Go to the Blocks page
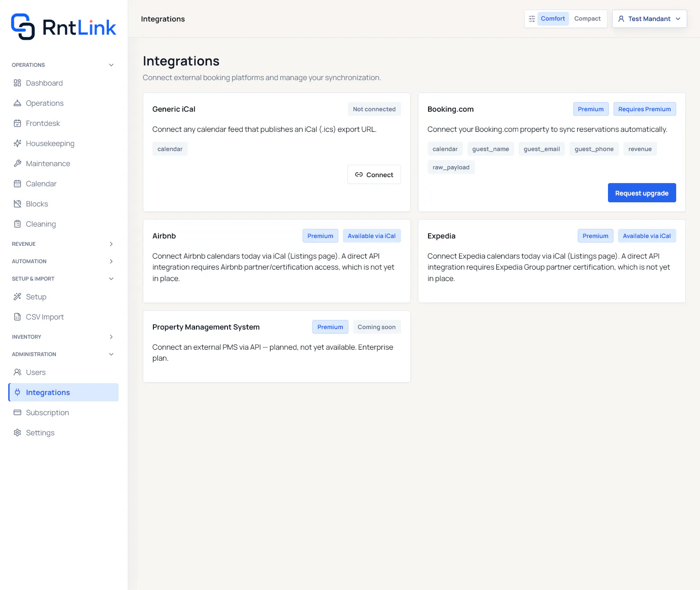This screenshot has height=590, width=700. [x=63, y=204]
